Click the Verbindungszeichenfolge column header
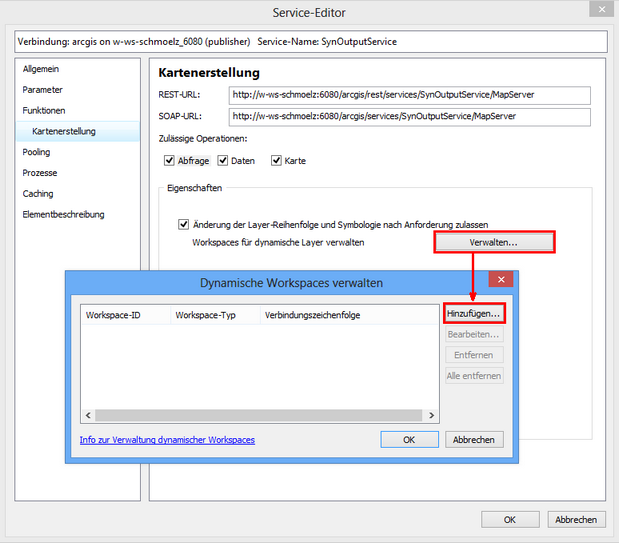The width and height of the screenshot is (619, 543). [x=349, y=315]
